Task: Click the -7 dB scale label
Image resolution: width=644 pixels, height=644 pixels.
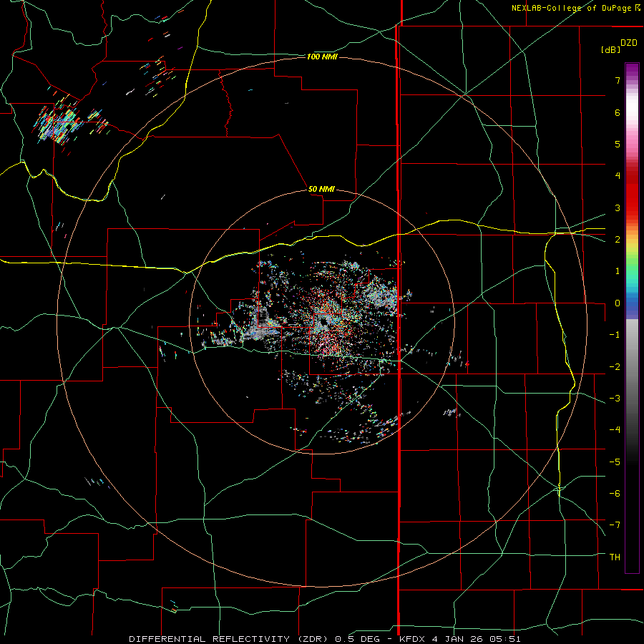Action: point(615,525)
